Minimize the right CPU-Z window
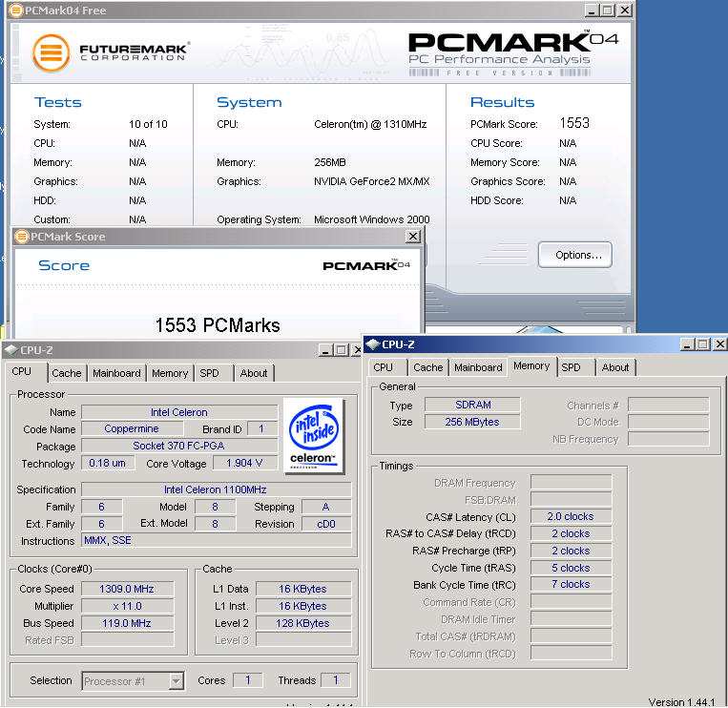This screenshot has height=708, width=728. pos(687,344)
